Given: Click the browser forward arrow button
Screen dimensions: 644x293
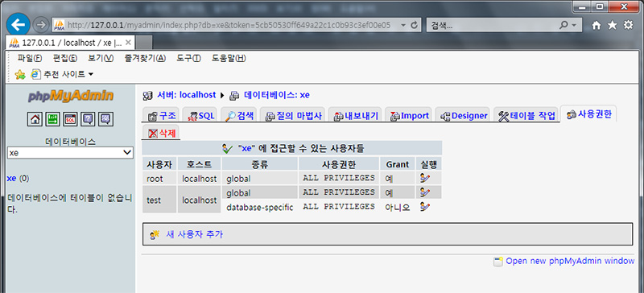Looking at the screenshot, I should click(40, 25).
